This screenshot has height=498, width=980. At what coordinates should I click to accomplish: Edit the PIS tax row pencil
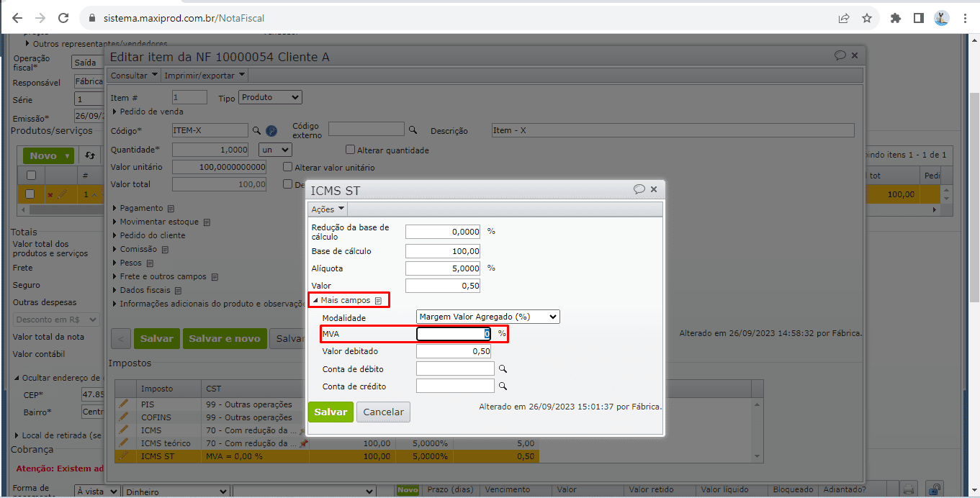point(124,404)
